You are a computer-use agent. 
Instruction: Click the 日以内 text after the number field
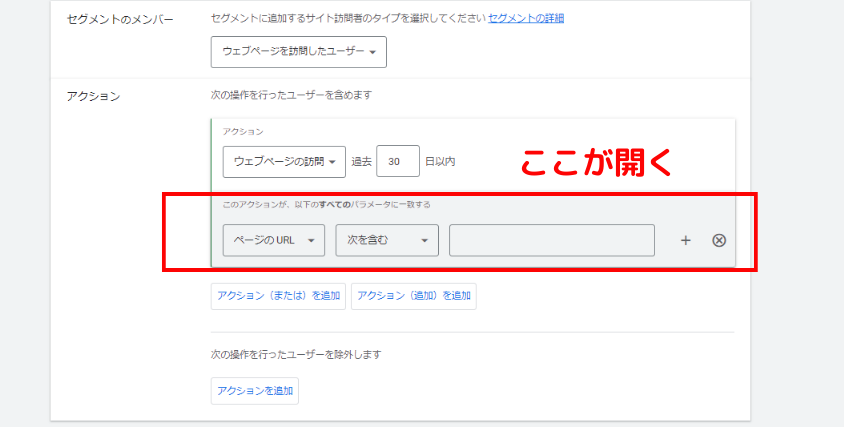440,161
